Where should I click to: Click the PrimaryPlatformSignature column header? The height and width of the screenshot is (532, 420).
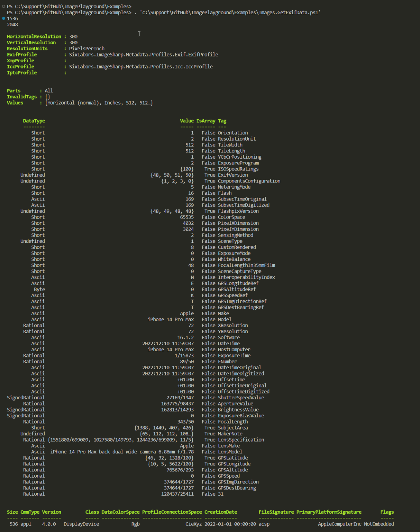[x=329, y=512]
